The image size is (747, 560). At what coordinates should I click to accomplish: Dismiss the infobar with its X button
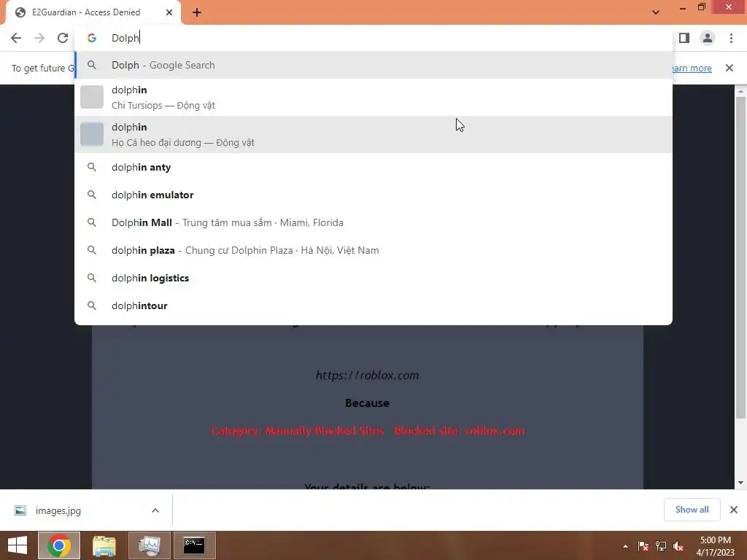pyautogui.click(x=729, y=68)
